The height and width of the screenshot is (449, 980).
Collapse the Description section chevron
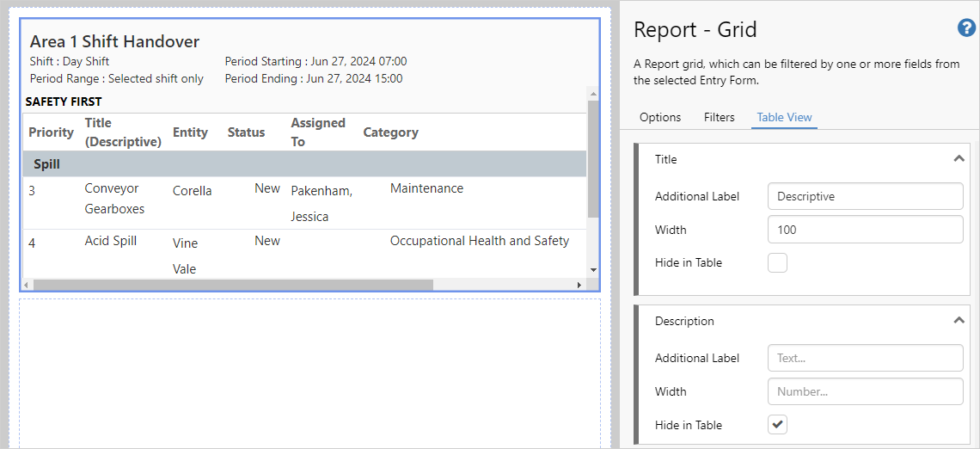click(x=959, y=321)
